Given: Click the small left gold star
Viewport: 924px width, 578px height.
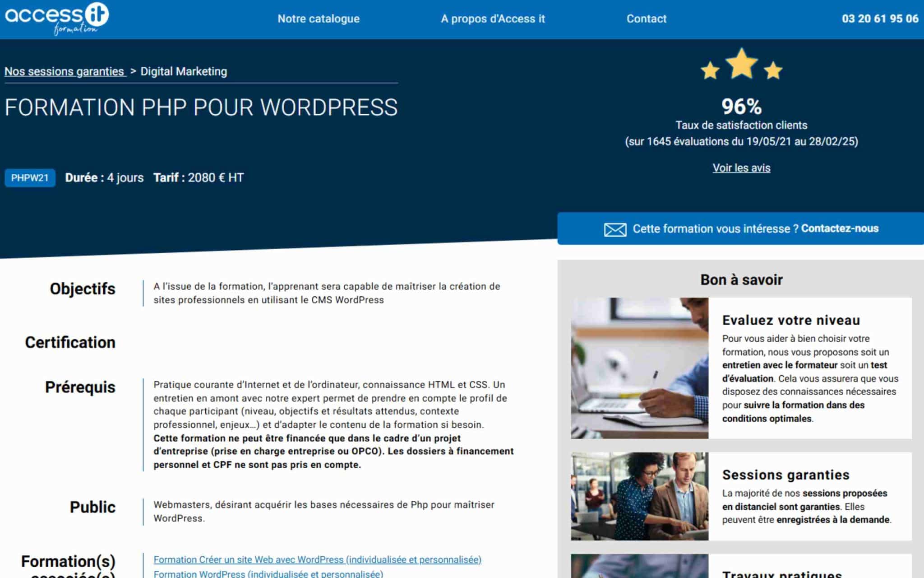Looking at the screenshot, I should click(x=710, y=71).
